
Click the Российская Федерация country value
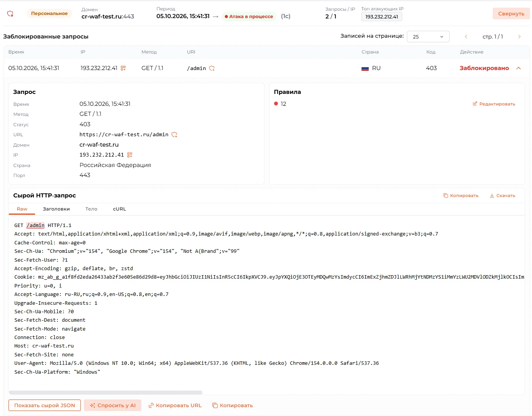click(x=115, y=165)
